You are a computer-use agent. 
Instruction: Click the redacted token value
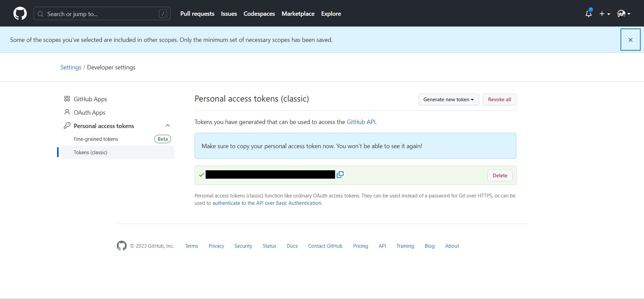tap(270, 175)
